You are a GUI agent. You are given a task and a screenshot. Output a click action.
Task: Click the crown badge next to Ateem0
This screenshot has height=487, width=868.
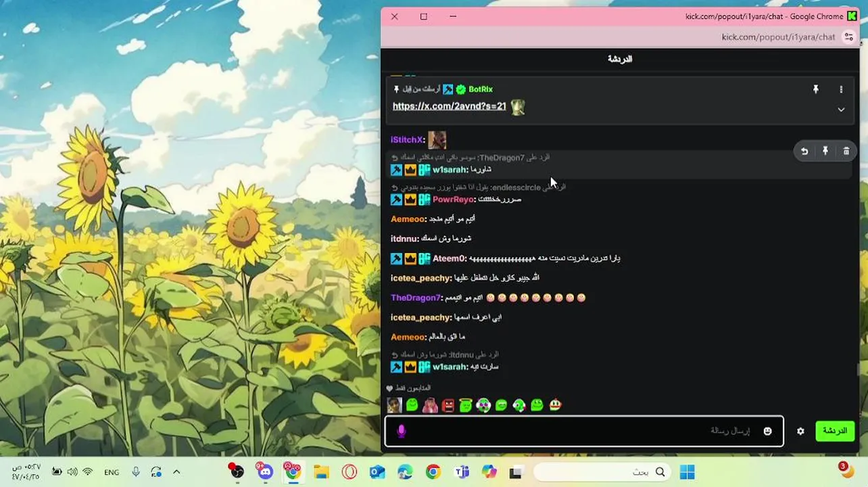410,258
